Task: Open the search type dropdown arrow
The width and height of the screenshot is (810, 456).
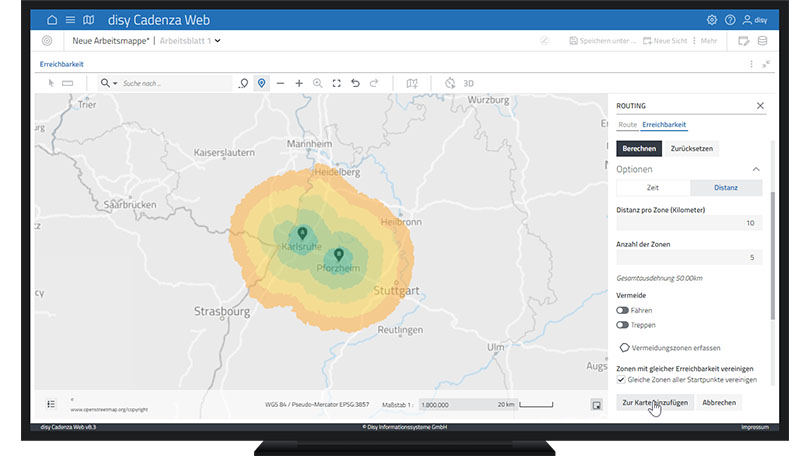Action: 115,83
